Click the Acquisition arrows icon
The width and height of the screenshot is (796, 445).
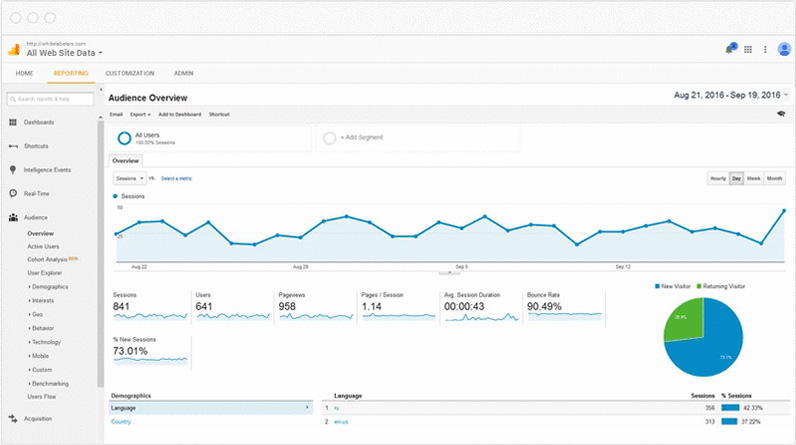point(13,419)
